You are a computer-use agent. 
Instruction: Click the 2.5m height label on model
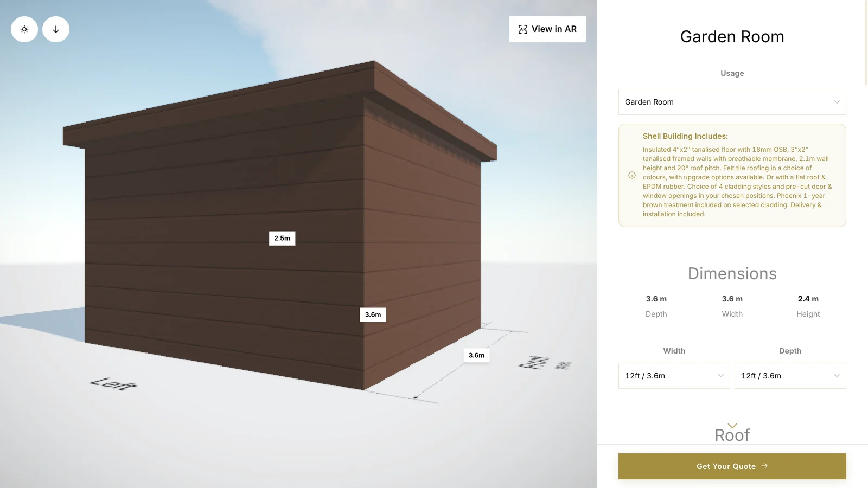tap(282, 238)
